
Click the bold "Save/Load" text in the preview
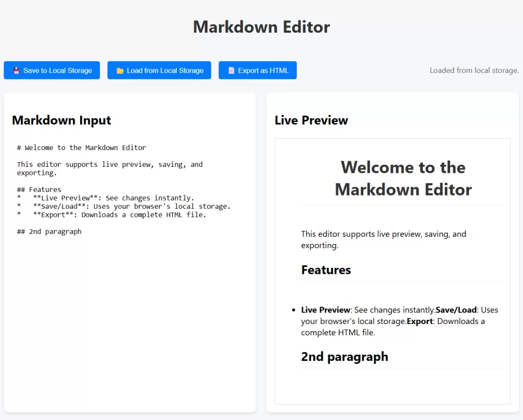pyautogui.click(x=456, y=310)
